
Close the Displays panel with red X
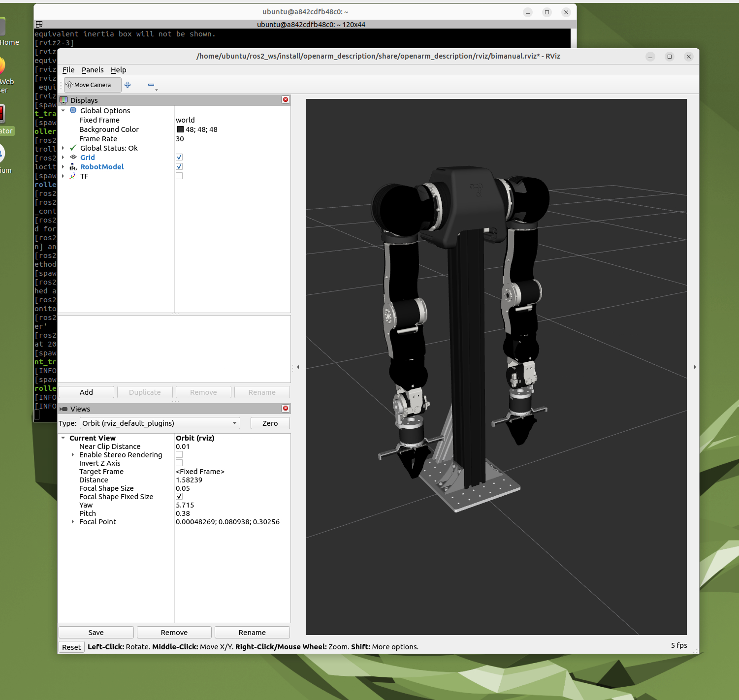(x=285, y=100)
